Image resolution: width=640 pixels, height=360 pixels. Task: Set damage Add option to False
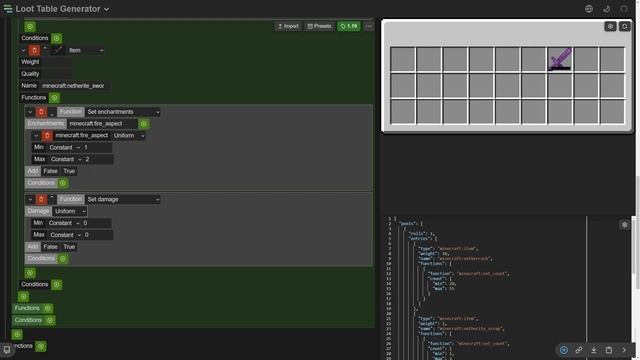pyautogui.click(x=51, y=247)
